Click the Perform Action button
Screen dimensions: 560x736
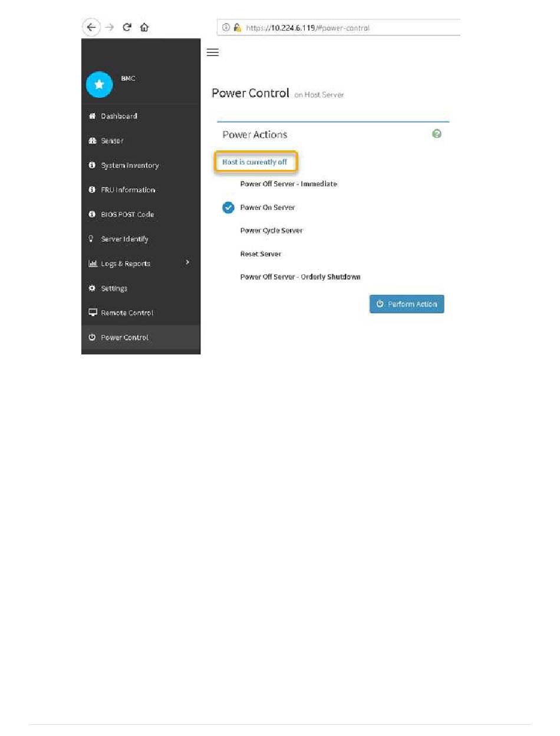pyautogui.click(x=407, y=304)
